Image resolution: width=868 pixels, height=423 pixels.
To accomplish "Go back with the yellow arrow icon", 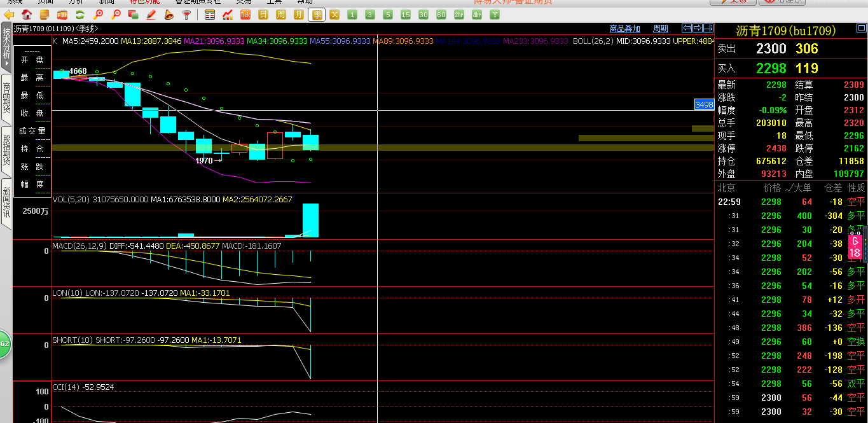I will click(x=9, y=14).
